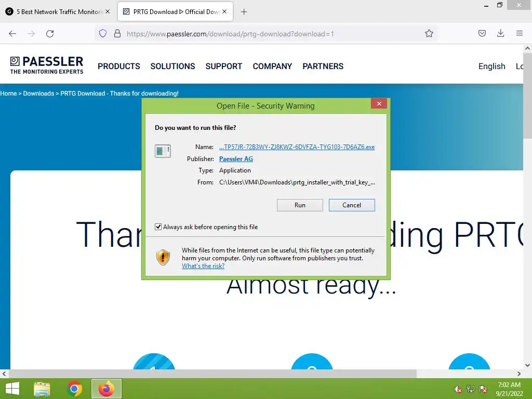Click the horizontal scrollbar thumb

212,374
